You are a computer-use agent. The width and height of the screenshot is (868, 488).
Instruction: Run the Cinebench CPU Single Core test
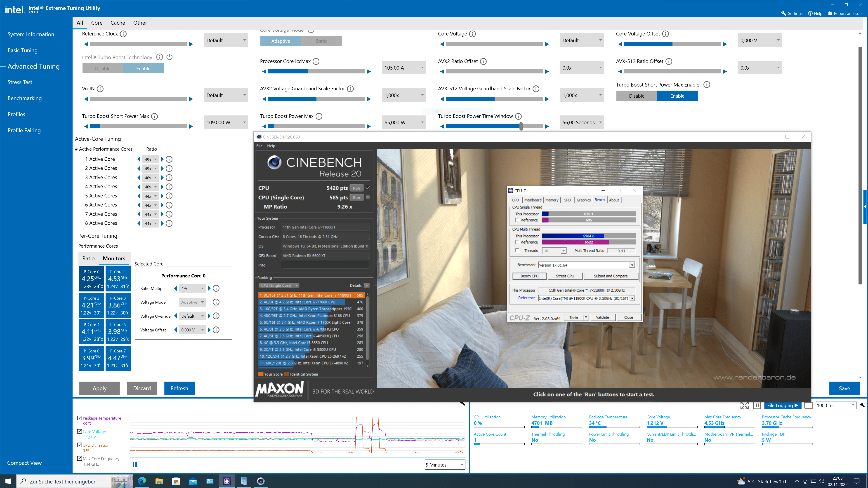(x=356, y=198)
